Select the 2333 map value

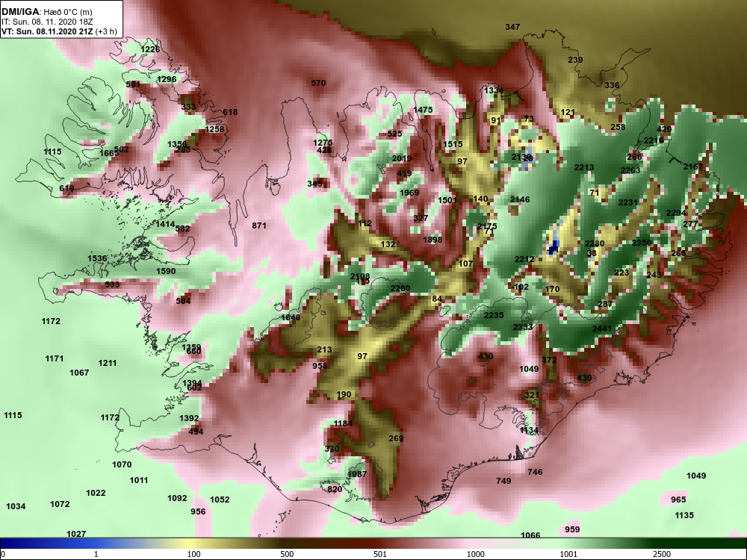[523, 327]
